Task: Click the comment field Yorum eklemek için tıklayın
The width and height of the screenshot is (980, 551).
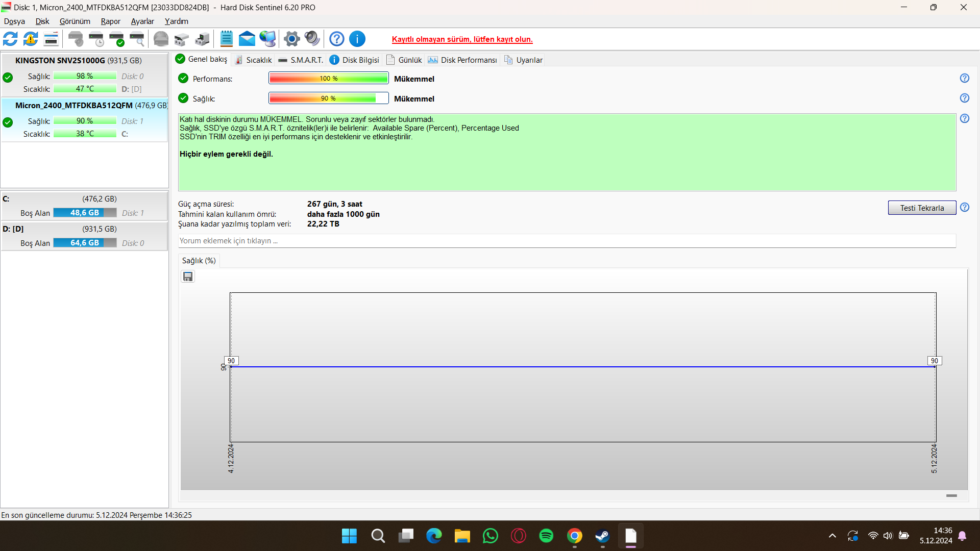Action: (567, 241)
